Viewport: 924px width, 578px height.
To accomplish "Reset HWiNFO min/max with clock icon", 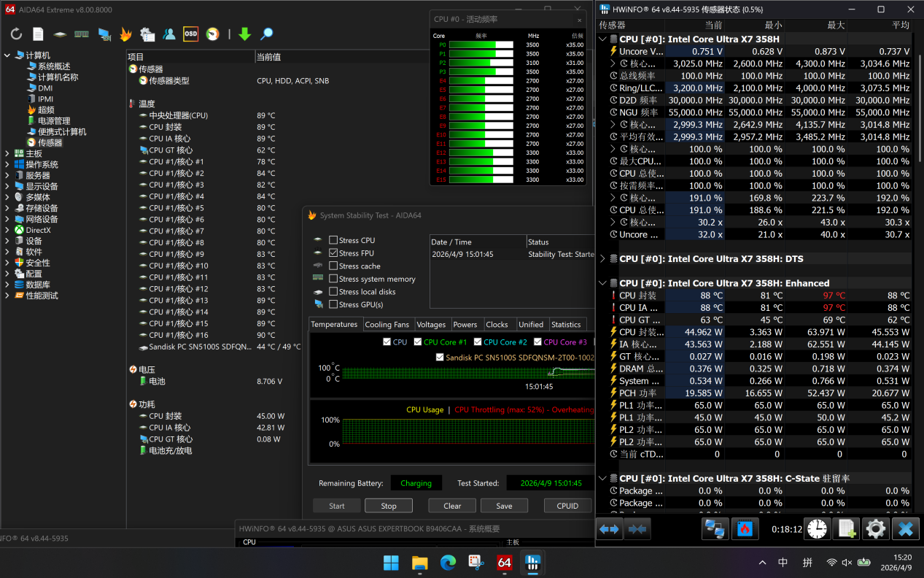I will (x=818, y=528).
